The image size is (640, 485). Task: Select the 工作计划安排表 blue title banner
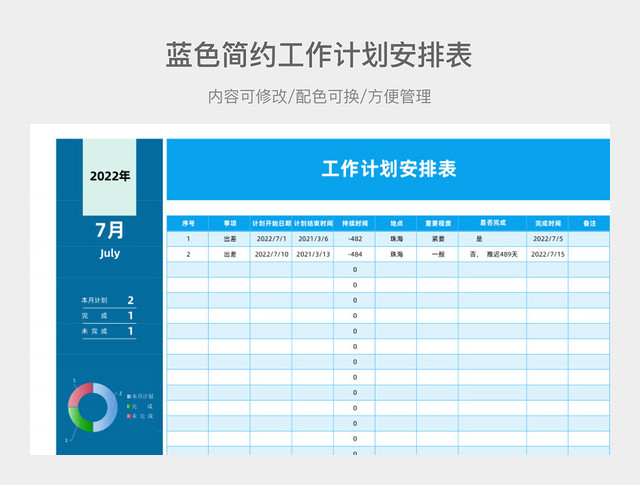click(388, 169)
